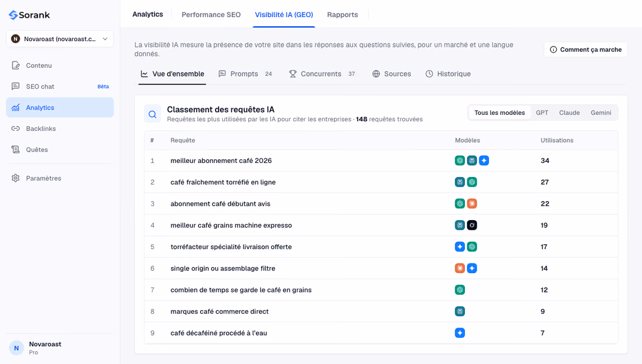
Task: Click ChatGPT icon in "torréfacteur spécialité" row
Action: click(472, 247)
